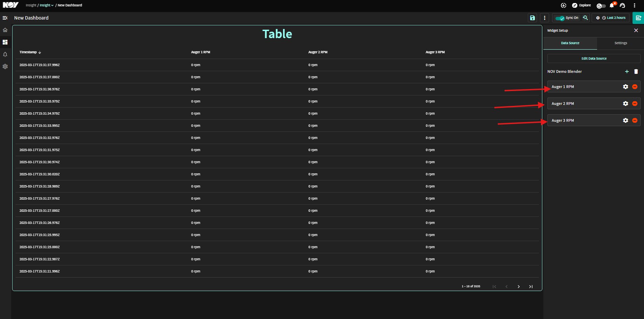The image size is (644, 319).
Task: Select row 2025-03-17T15:31:36.976Z
Action: point(277,89)
